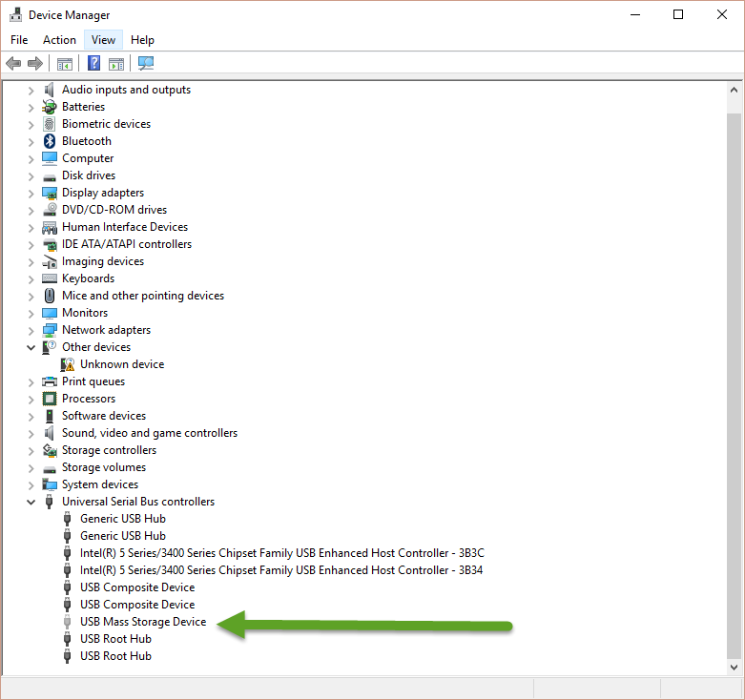Expand the Bluetooth node
This screenshot has height=700, width=745.
pyautogui.click(x=31, y=141)
